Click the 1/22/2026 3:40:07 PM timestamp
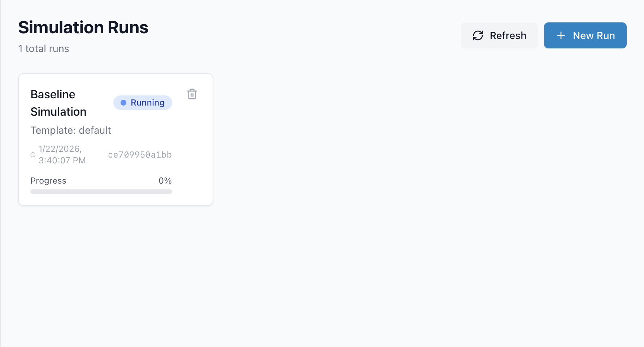The width and height of the screenshot is (644, 347). 62,155
